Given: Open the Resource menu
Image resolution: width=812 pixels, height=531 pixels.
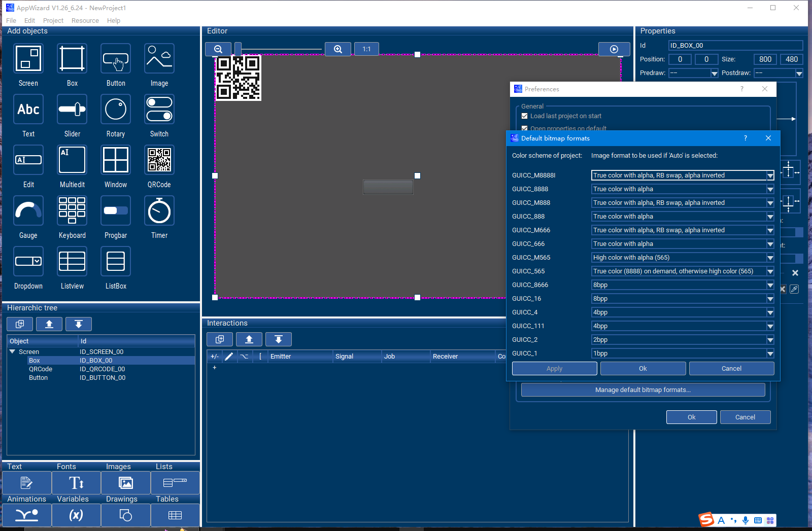Looking at the screenshot, I should (x=85, y=21).
